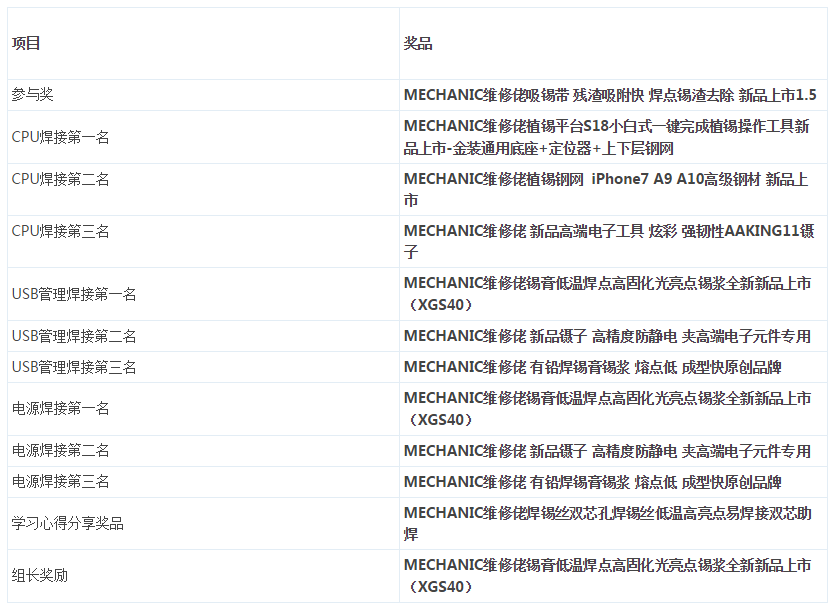This screenshot has width=837, height=609.
Task: Click the 项目 column header
Action: coord(26,43)
